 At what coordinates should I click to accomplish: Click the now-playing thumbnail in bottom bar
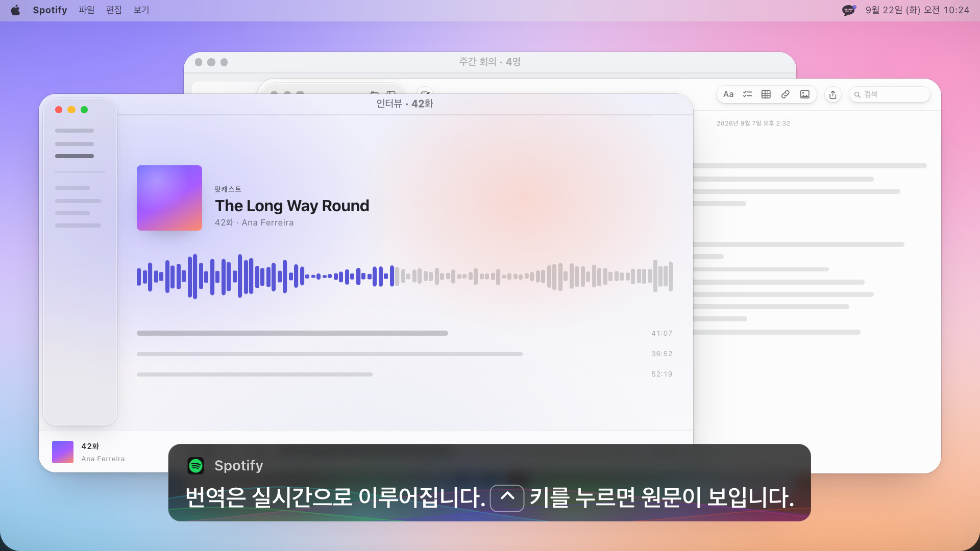[x=63, y=452]
